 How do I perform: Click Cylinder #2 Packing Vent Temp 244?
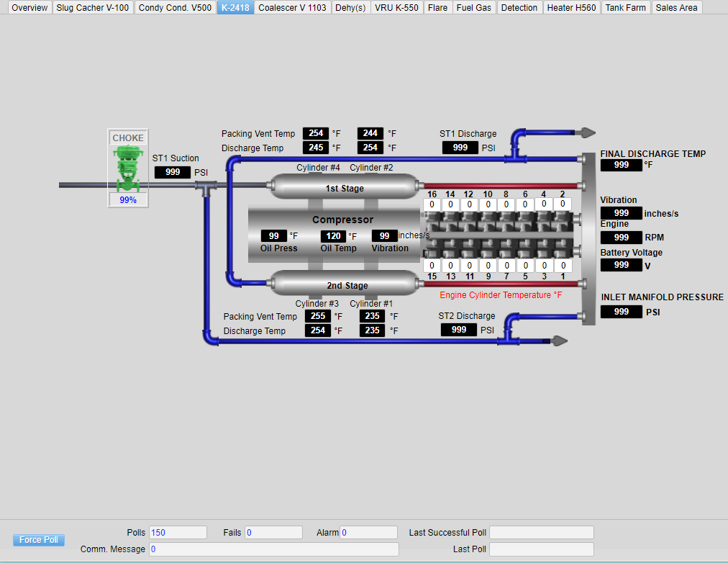coord(370,133)
